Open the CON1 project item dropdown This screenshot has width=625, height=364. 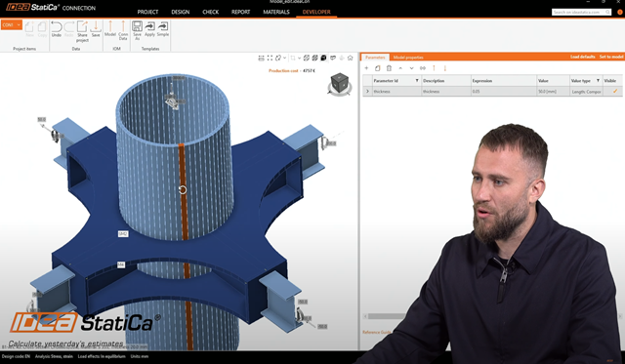11,25
